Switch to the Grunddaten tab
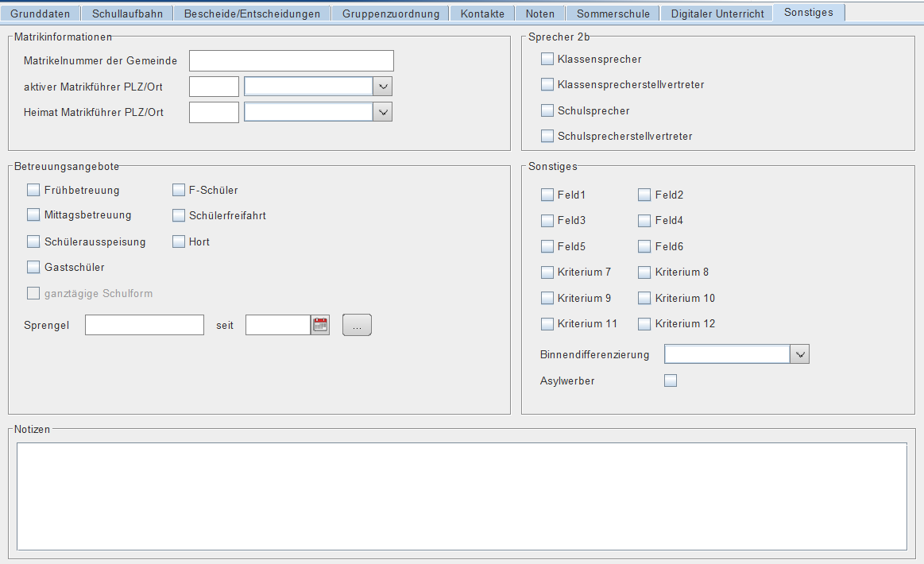Image resolution: width=924 pixels, height=564 pixels. [40, 14]
